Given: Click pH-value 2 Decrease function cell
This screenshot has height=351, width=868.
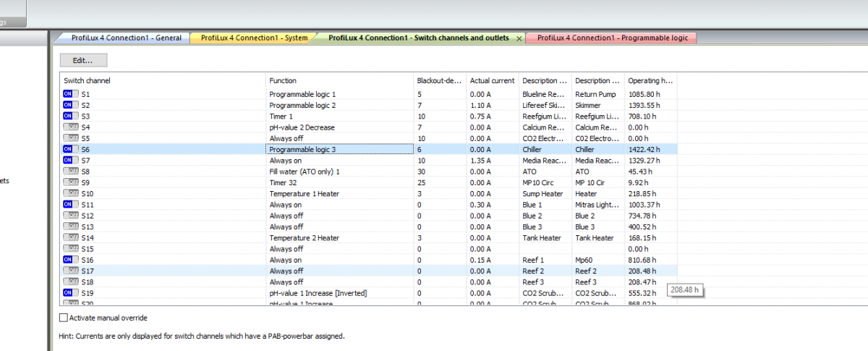Looking at the screenshot, I should coord(340,127).
